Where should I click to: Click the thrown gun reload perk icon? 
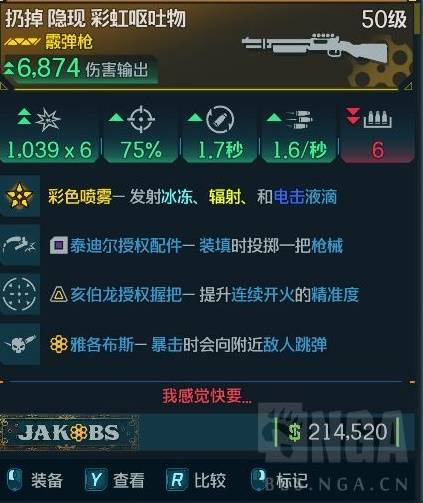[20, 246]
